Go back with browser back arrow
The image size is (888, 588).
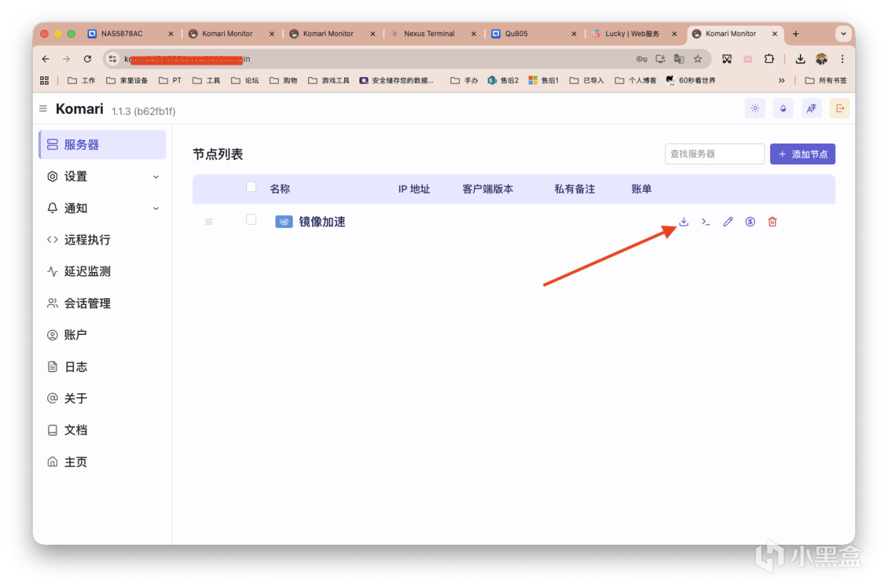(46, 59)
